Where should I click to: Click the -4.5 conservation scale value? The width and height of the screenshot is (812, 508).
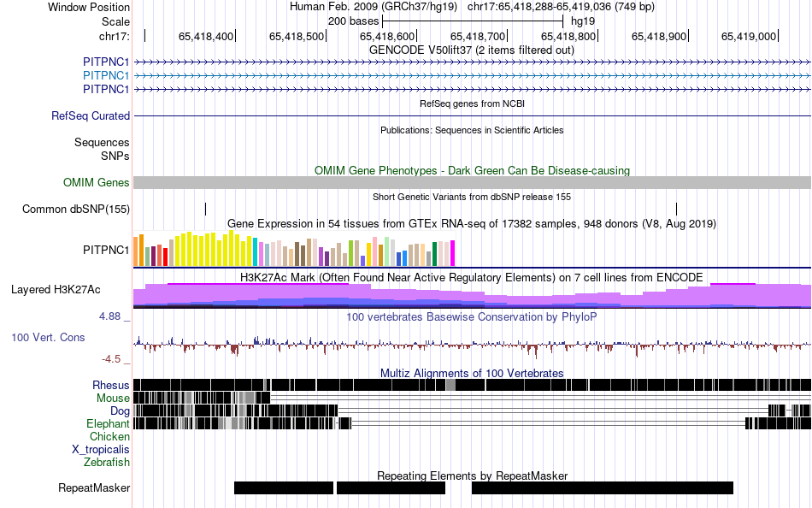[x=111, y=358]
